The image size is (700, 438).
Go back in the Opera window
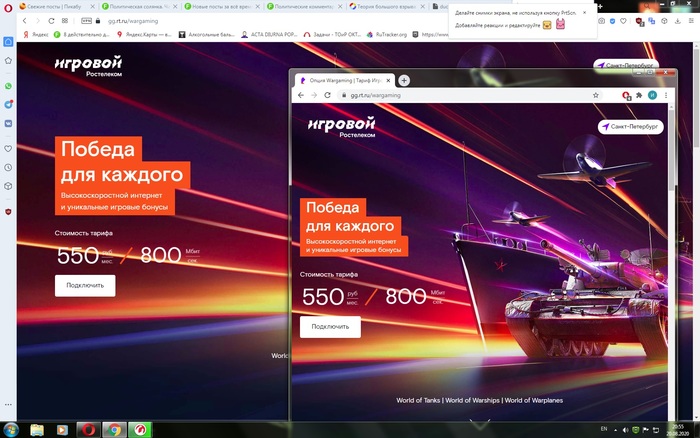pos(25,21)
